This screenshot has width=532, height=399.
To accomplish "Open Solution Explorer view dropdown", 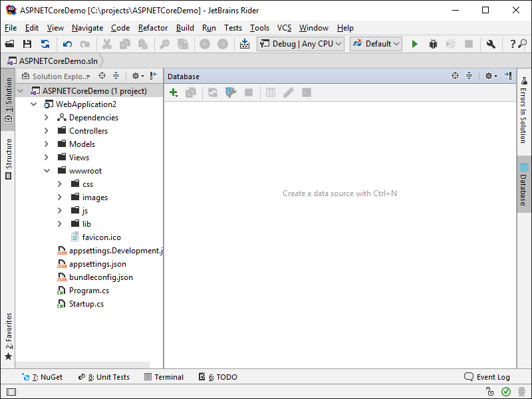I will coord(57,76).
